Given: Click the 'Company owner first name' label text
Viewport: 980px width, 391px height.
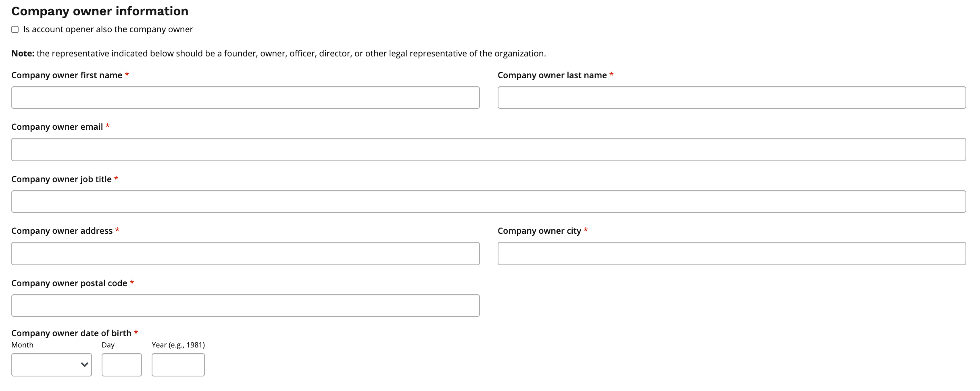Looking at the screenshot, I should point(67,75).
